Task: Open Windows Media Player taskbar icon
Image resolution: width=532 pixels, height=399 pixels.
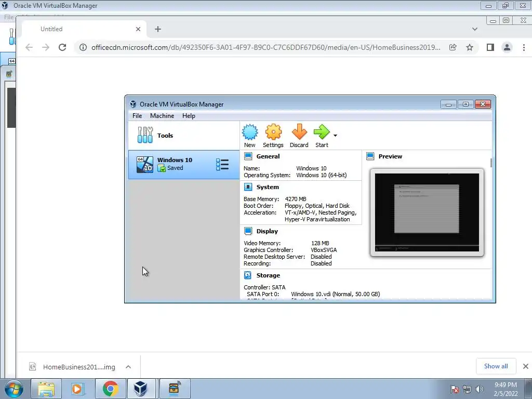Action: click(x=77, y=389)
